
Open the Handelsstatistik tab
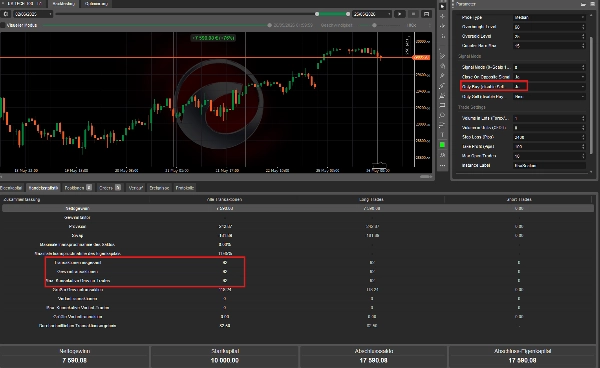tap(43, 188)
